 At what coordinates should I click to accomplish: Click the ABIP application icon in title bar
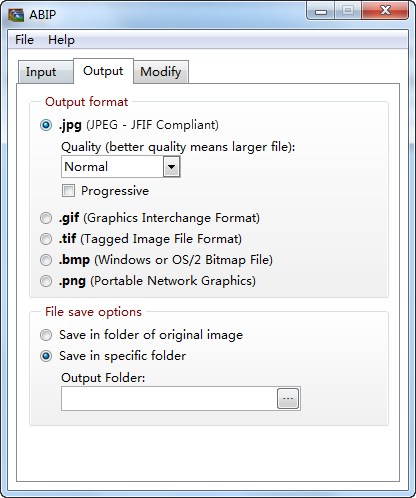pyautogui.click(x=16, y=15)
